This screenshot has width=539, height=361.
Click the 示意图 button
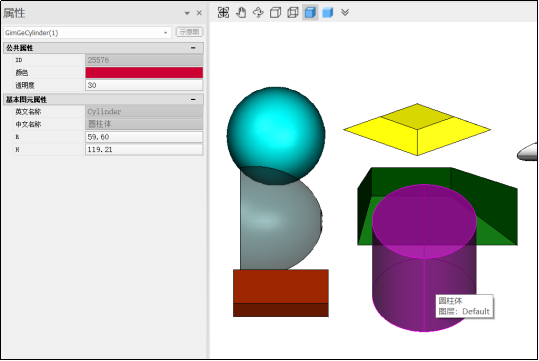tap(189, 32)
